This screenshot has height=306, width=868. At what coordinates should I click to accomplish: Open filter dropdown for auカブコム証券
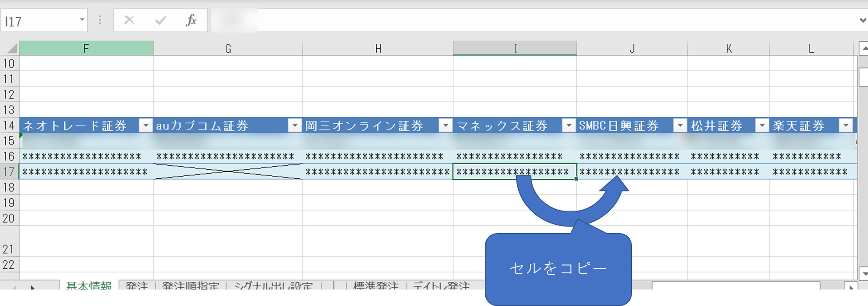click(295, 125)
